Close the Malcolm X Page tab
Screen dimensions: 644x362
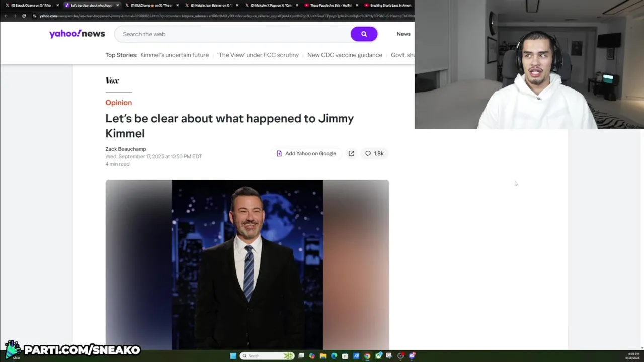pyautogui.click(x=297, y=5)
